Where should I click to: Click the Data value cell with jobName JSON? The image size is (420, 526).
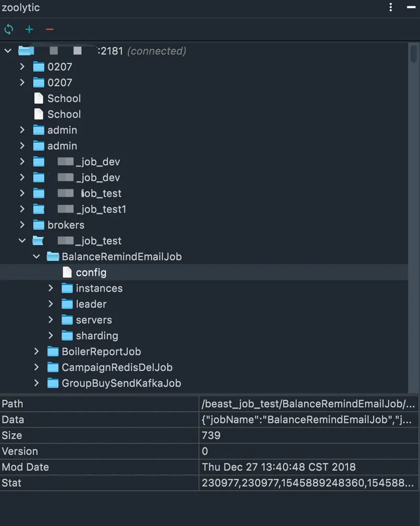[x=308, y=420]
